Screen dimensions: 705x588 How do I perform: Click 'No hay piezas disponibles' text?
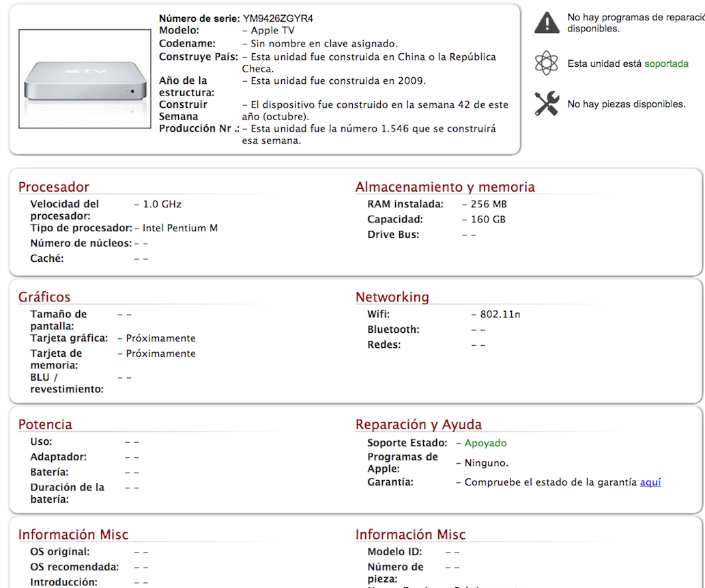pos(627,104)
